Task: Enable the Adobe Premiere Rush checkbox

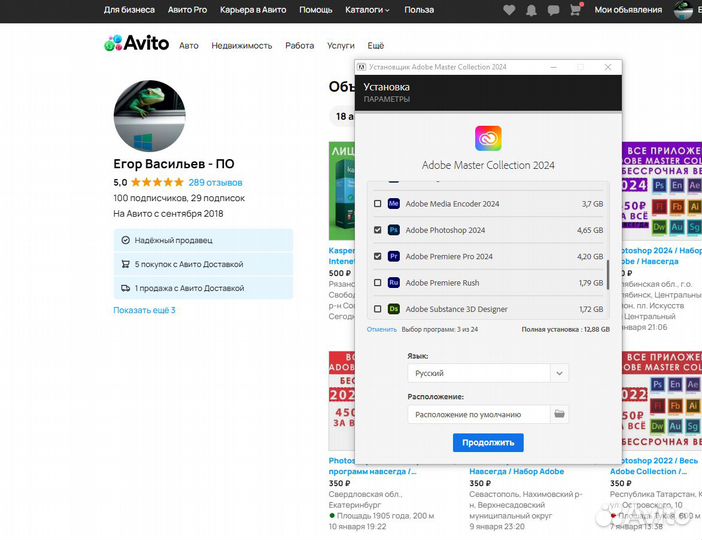Action: tap(377, 283)
